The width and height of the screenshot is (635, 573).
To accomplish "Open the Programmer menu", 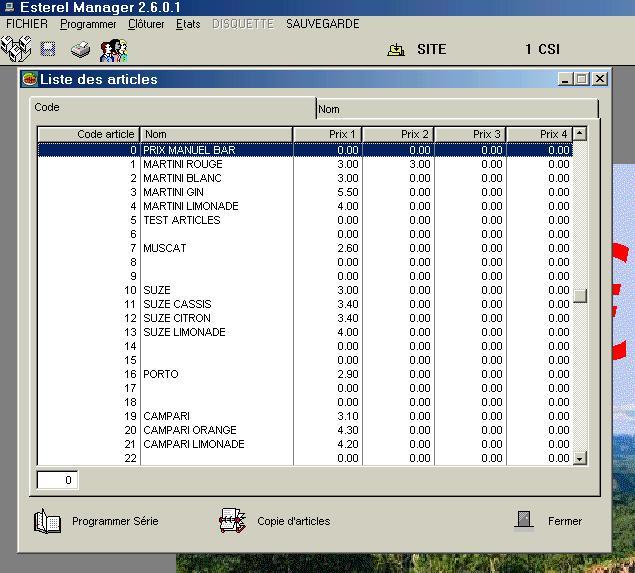I will [x=88, y=24].
